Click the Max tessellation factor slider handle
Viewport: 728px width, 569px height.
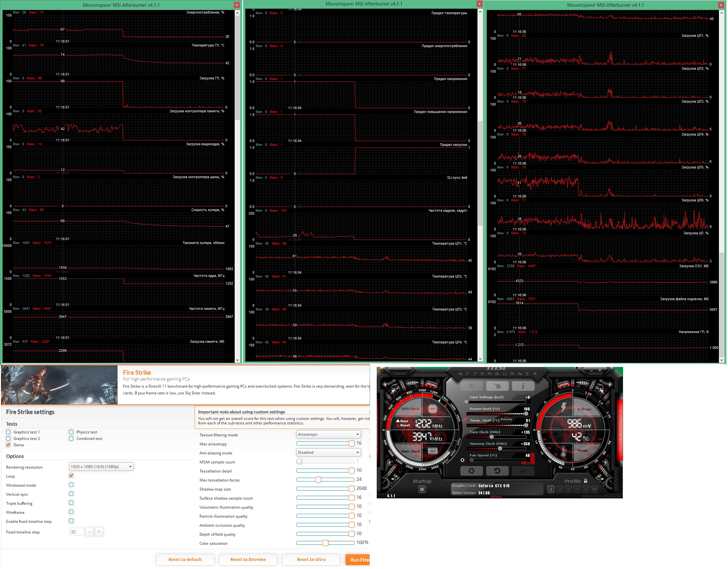point(318,480)
